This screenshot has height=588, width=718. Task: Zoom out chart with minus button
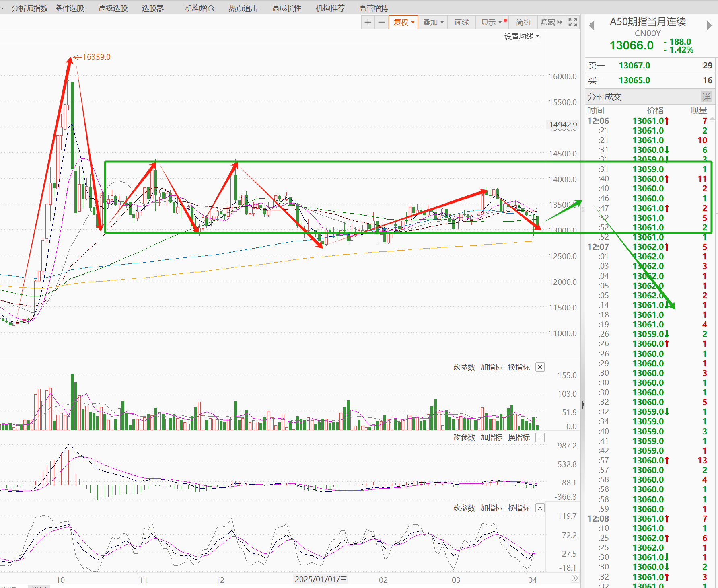point(382,23)
